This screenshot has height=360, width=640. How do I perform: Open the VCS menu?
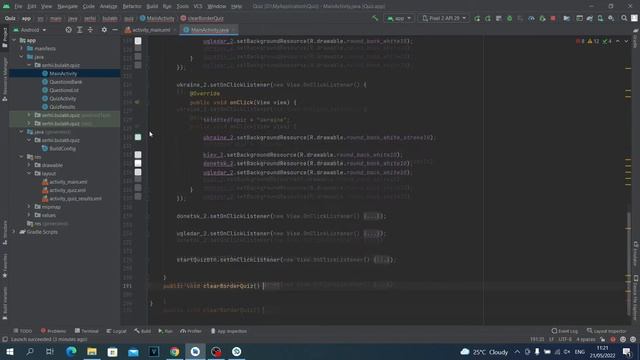click(x=198, y=6)
